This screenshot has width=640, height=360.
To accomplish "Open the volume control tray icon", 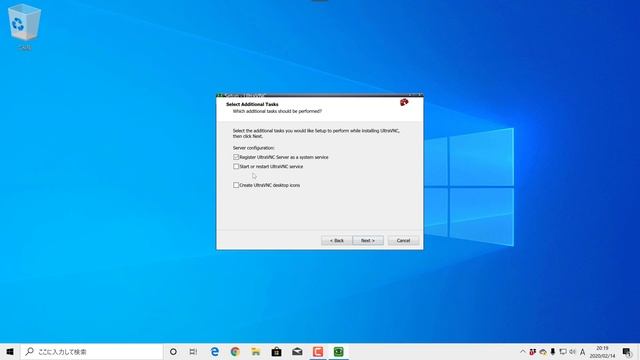I will tap(572, 351).
